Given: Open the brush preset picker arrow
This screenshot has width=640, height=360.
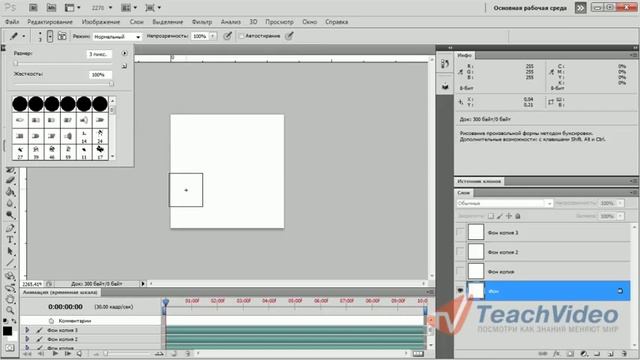Looking at the screenshot, I should click(x=50, y=36).
